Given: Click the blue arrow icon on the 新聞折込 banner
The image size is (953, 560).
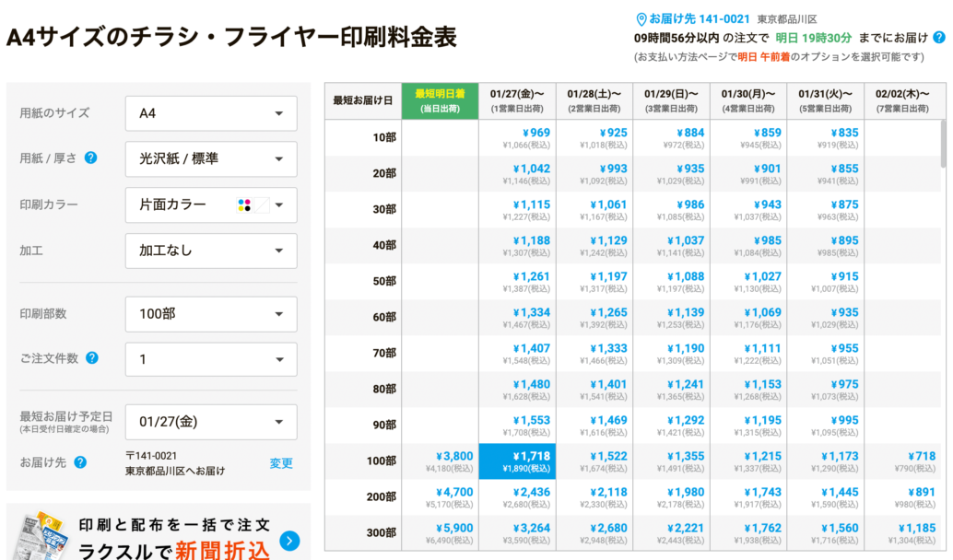Looking at the screenshot, I should [x=291, y=542].
